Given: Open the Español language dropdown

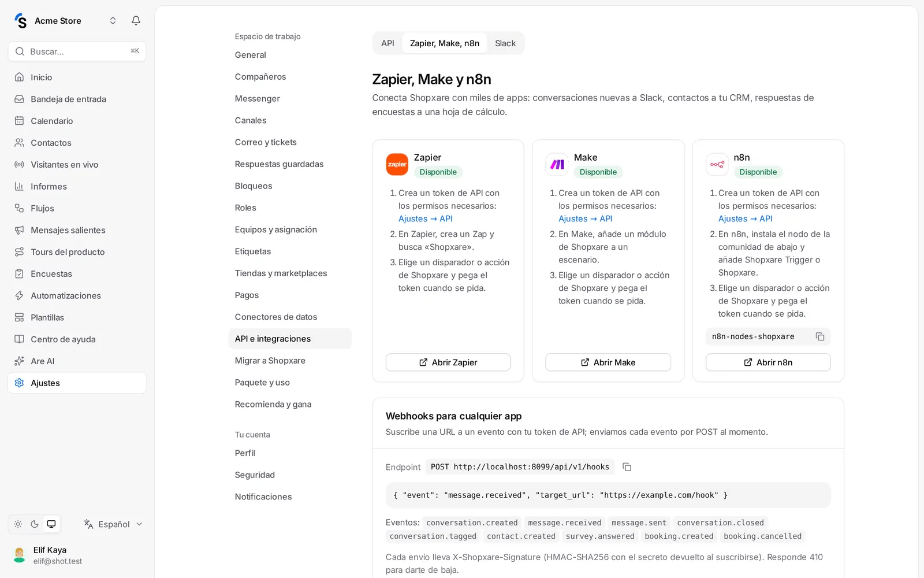Looking at the screenshot, I should click(113, 524).
